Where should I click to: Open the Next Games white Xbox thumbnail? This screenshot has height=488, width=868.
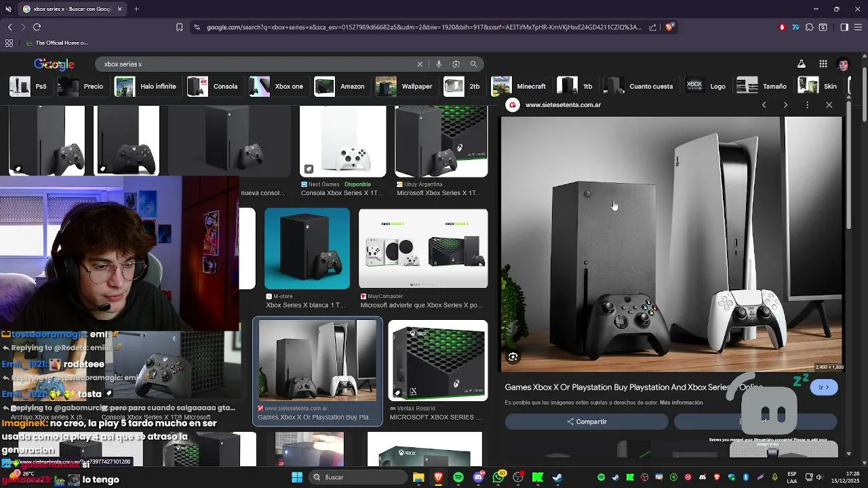pos(343,141)
